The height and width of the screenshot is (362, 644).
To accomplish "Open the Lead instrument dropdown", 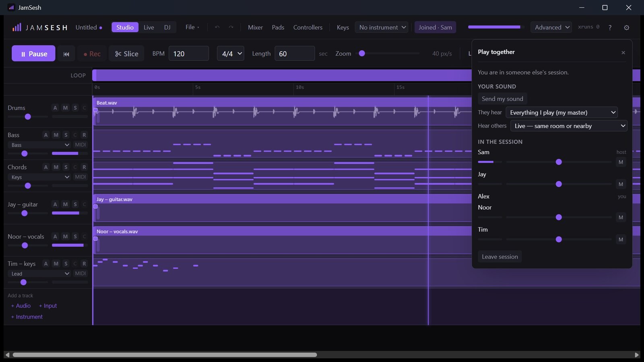I will click(x=40, y=274).
